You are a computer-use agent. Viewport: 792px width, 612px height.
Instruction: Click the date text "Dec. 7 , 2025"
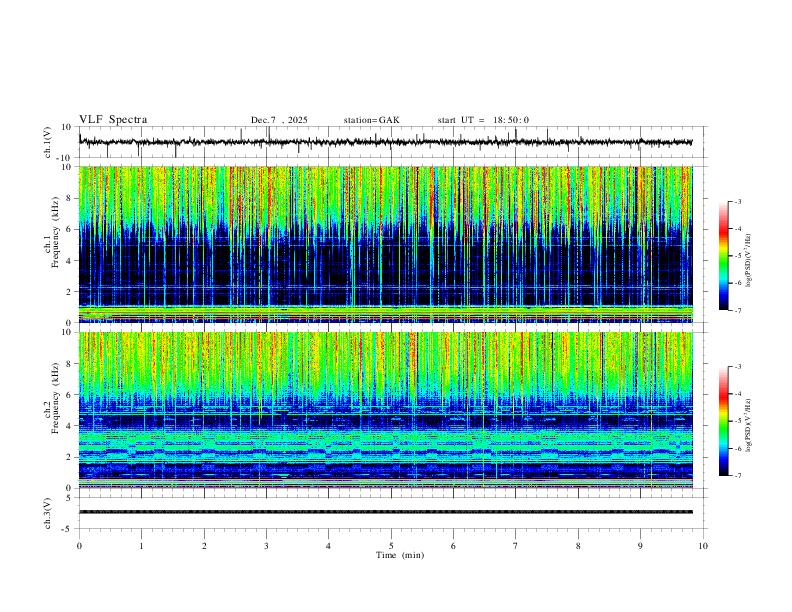tap(279, 120)
